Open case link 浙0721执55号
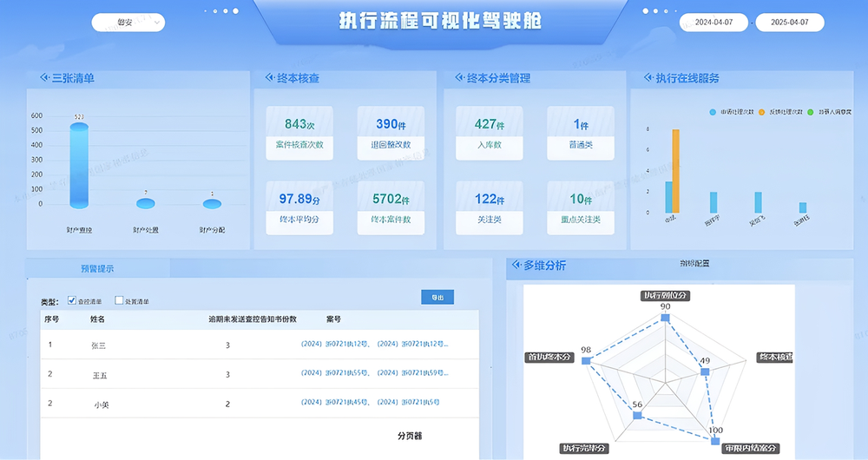This screenshot has width=868, height=460. (335, 373)
